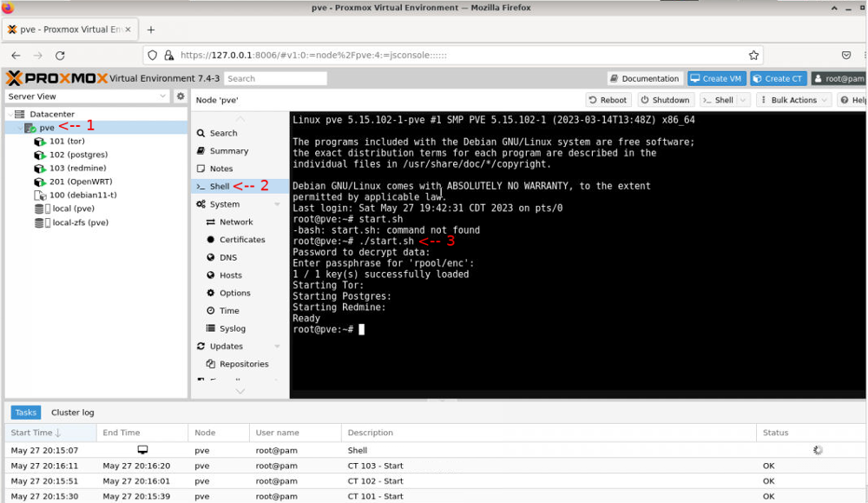Image resolution: width=868 pixels, height=503 pixels.
Task: Click the Create CT icon button
Action: pos(778,78)
